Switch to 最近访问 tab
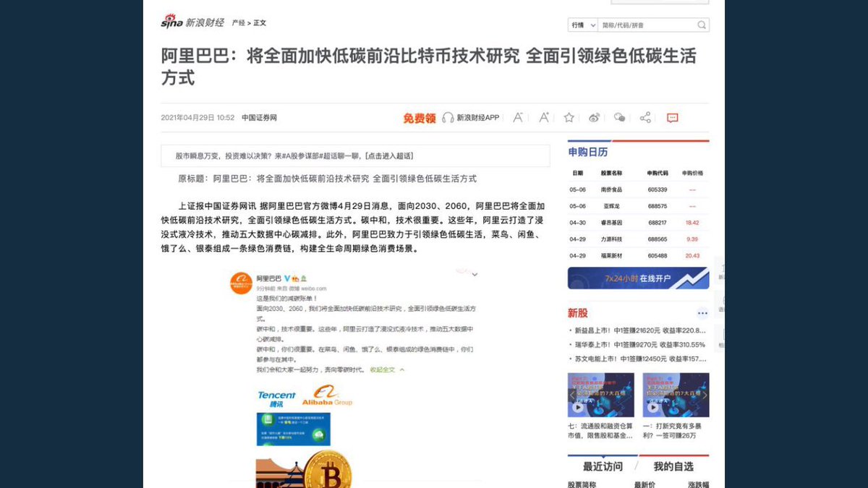 603,466
